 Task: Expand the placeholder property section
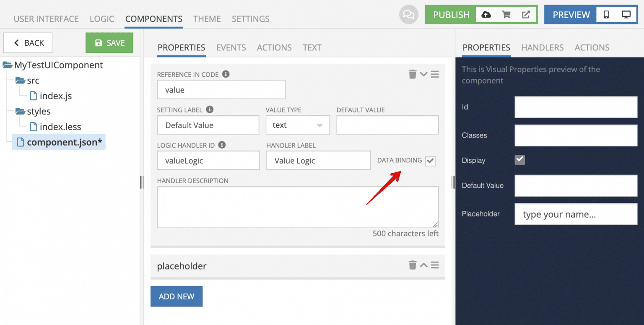pos(423,265)
